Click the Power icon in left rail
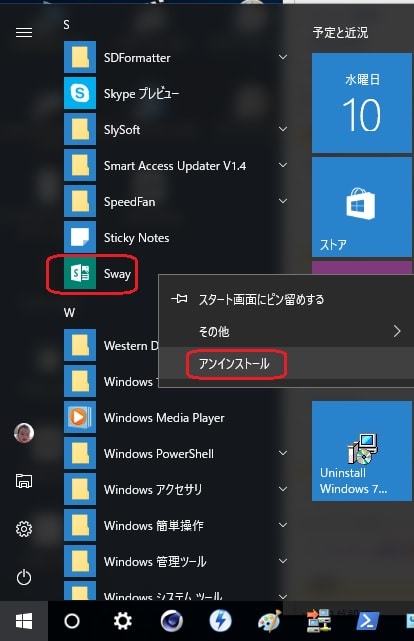This screenshot has height=641, width=414. point(24,577)
